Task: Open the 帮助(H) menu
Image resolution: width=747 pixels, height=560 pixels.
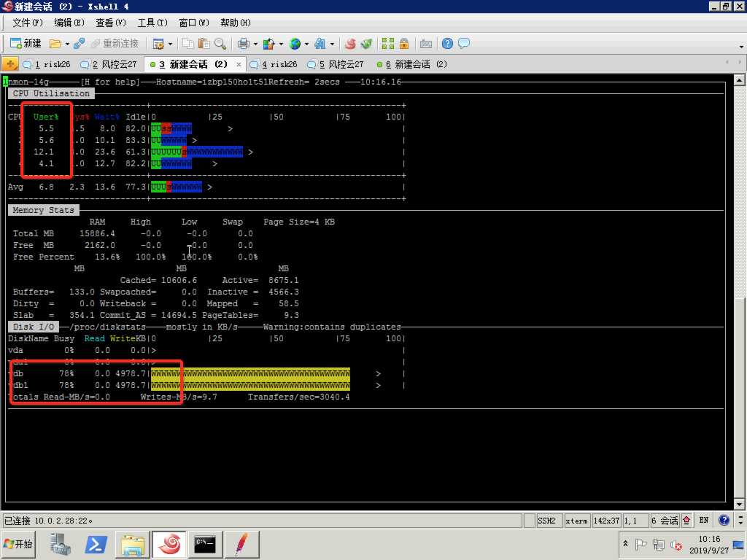Action: tap(236, 23)
